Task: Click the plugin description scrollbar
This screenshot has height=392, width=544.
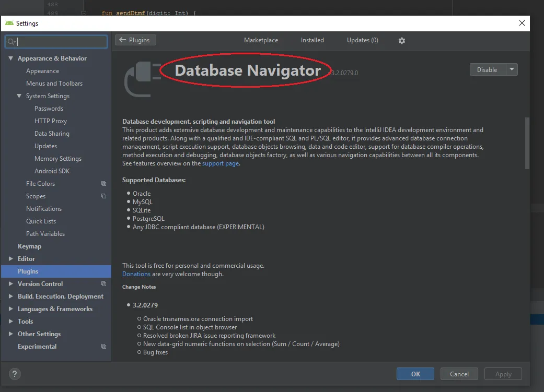Action: point(527,143)
